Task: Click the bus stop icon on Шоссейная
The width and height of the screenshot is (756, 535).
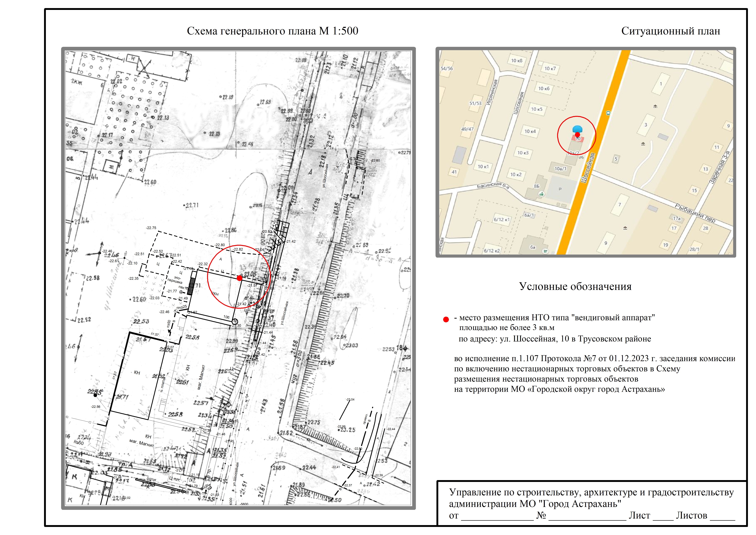Action: click(x=608, y=113)
